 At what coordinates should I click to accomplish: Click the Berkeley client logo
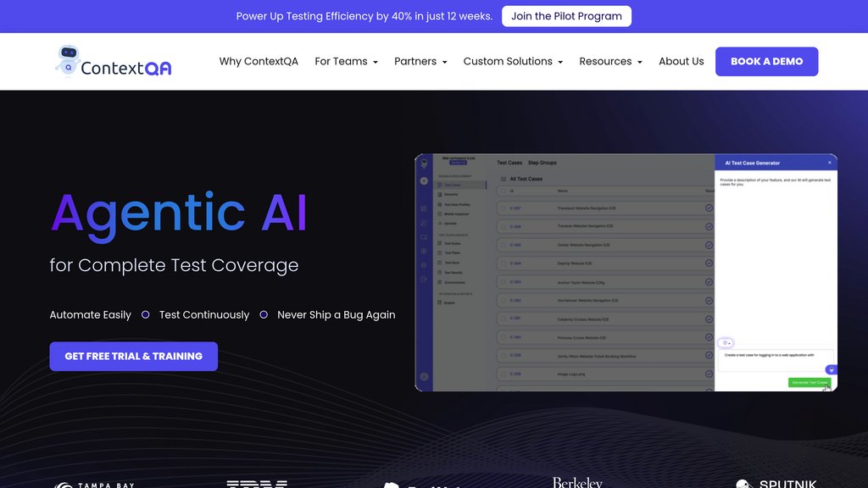(x=576, y=482)
